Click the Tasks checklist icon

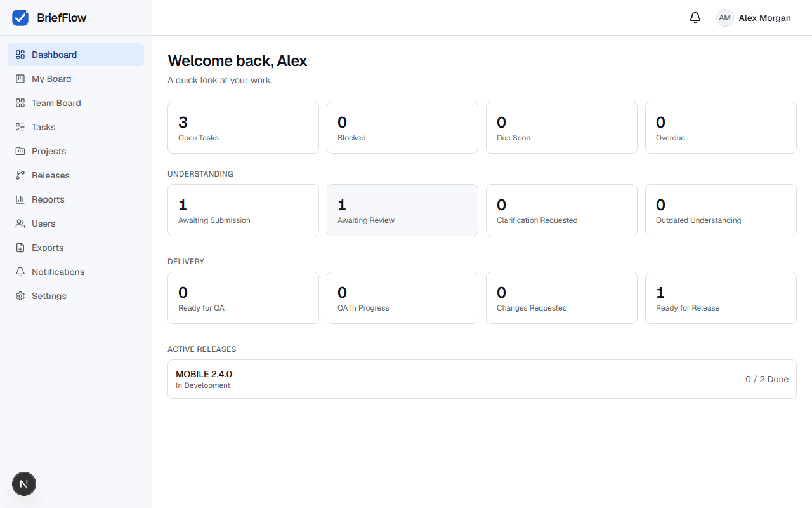point(20,127)
